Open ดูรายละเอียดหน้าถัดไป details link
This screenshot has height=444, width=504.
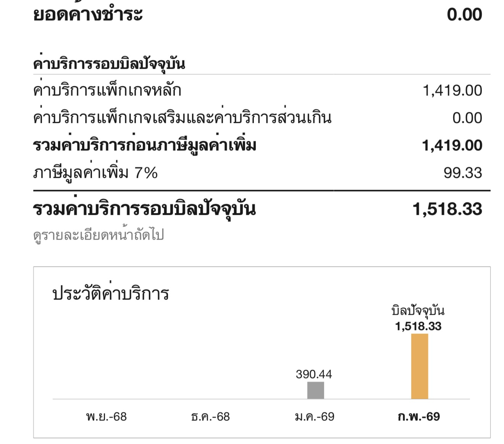[99, 235]
